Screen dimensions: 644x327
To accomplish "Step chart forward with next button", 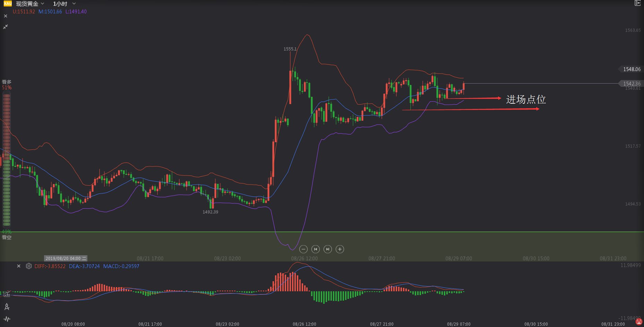I will [x=328, y=249].
